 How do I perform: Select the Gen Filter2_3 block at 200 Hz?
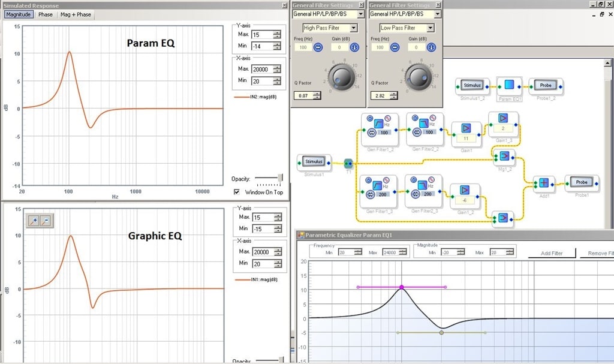(423, 191)
